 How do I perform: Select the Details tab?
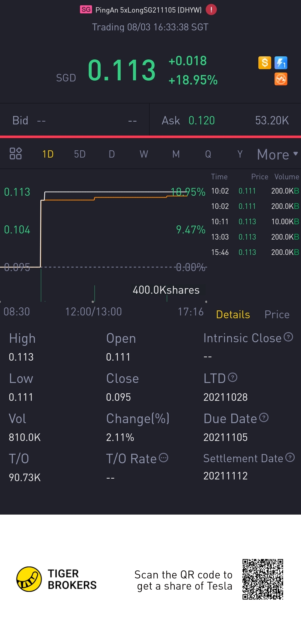tap(233, 315)
